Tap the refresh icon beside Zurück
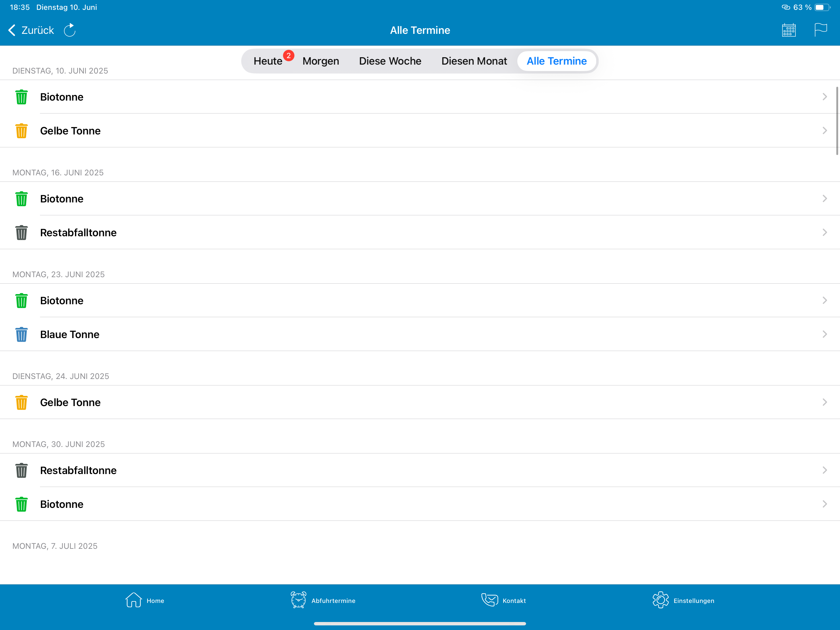840x630 pixels. tap(69, 30)
